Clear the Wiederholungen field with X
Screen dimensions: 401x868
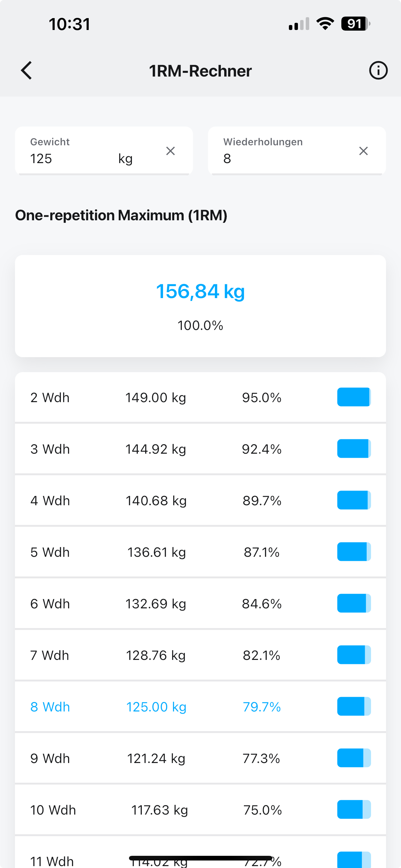[363, 151]
